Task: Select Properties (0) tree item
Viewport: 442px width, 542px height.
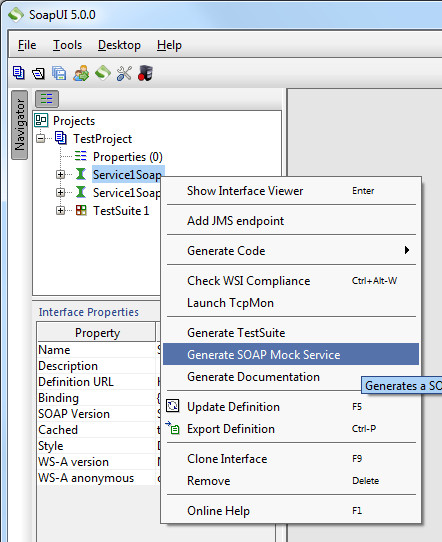Action: [128, 157]
